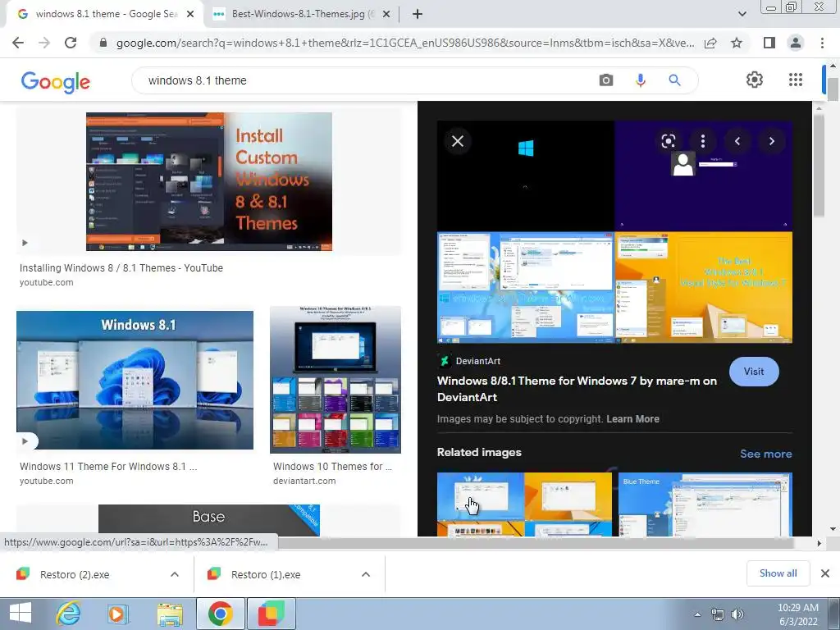Open the browser side panel
Image resolution: width=840 pixels, height=630 pixels.
769,43
